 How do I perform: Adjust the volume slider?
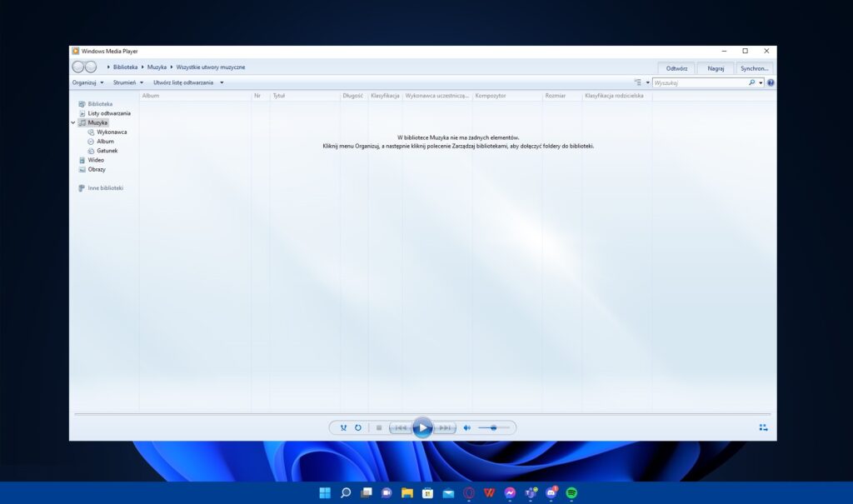click(x=494, y=428)
